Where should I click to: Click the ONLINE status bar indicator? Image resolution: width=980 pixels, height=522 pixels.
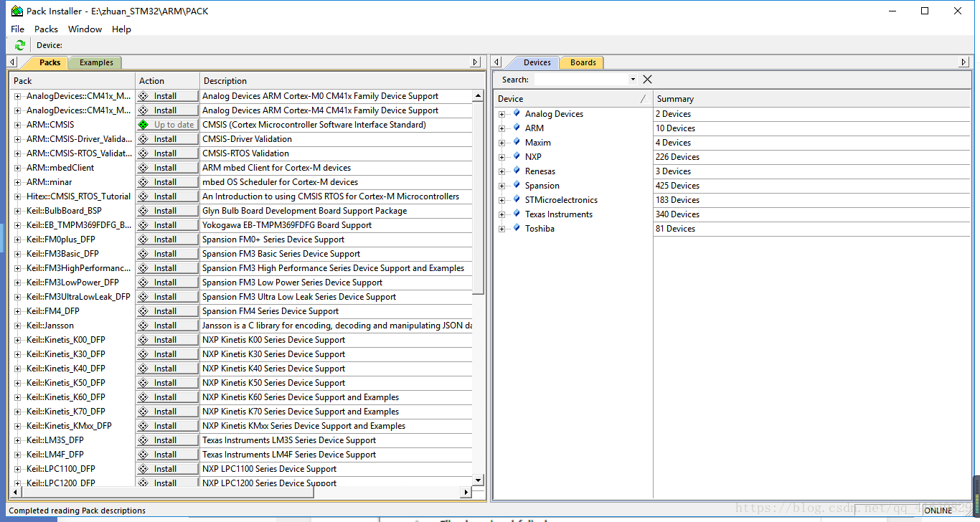coord(938,511)
